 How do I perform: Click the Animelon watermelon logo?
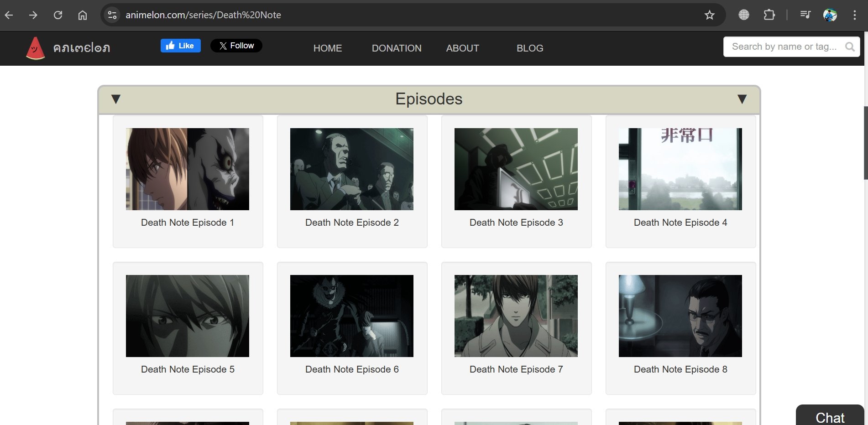(36, 48)
